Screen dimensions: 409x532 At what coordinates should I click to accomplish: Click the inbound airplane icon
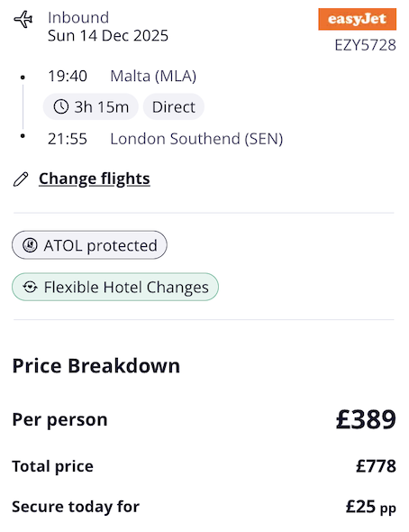coord(23,19)
